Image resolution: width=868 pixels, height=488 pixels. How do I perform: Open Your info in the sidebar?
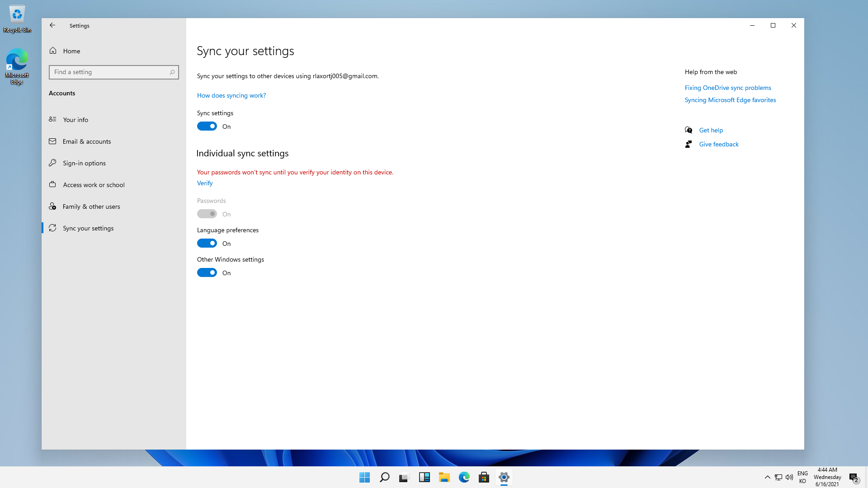click(75, 120)
